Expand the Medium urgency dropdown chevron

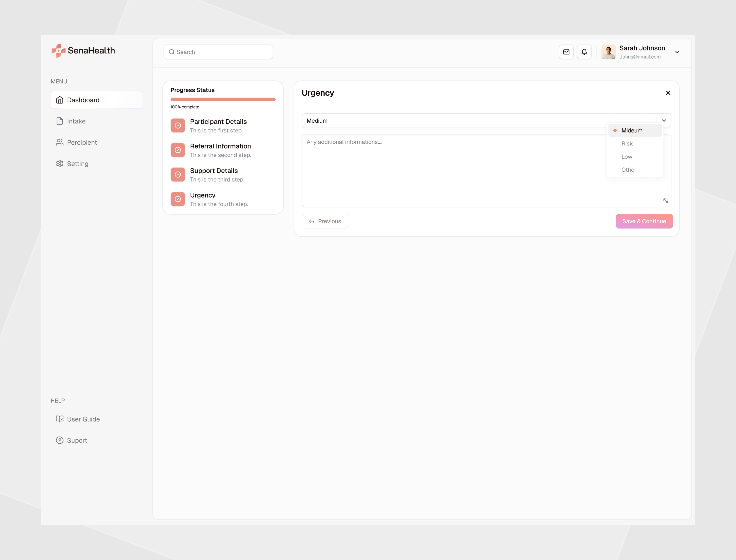[x=664, y=121]
